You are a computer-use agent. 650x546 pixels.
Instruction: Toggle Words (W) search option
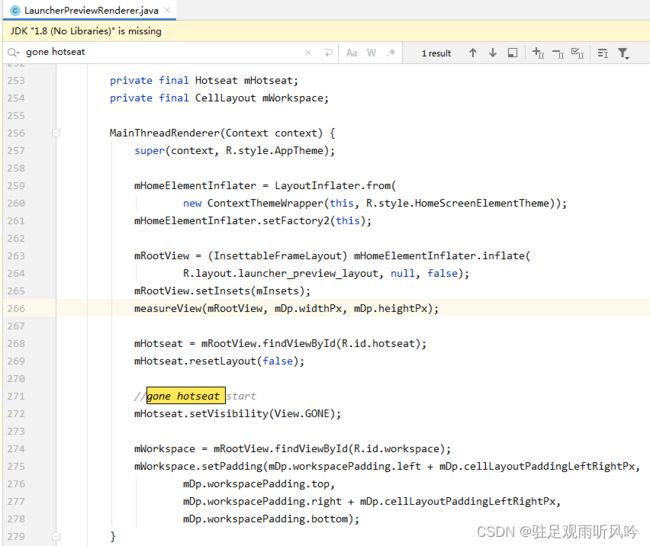tap(371, 53)
